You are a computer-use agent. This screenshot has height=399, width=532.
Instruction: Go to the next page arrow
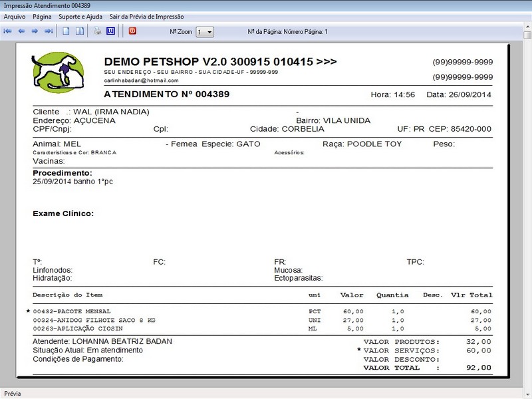pos(35,31)
